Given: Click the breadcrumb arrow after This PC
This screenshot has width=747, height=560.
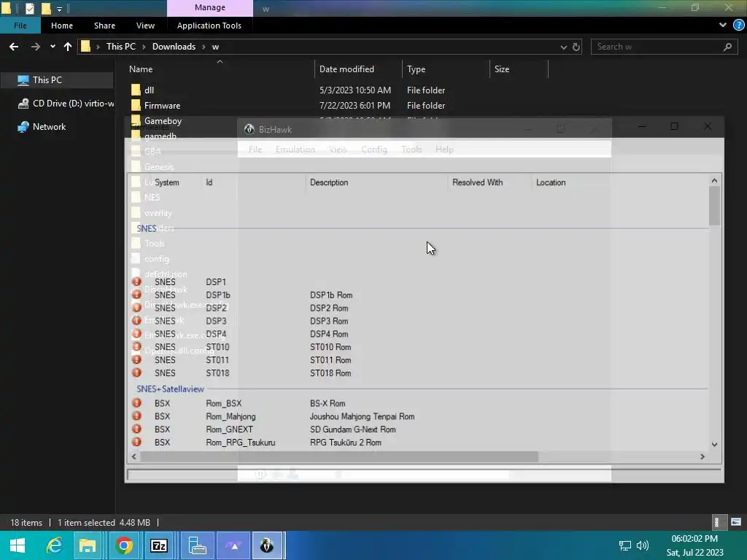Looking at the screenshot, I should (144, 47).
